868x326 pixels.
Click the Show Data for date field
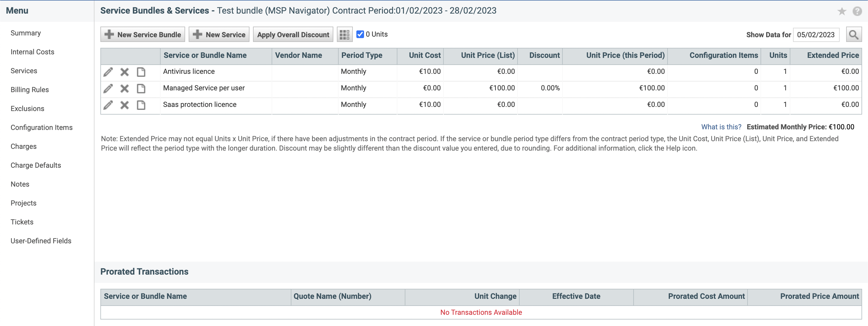815,35
